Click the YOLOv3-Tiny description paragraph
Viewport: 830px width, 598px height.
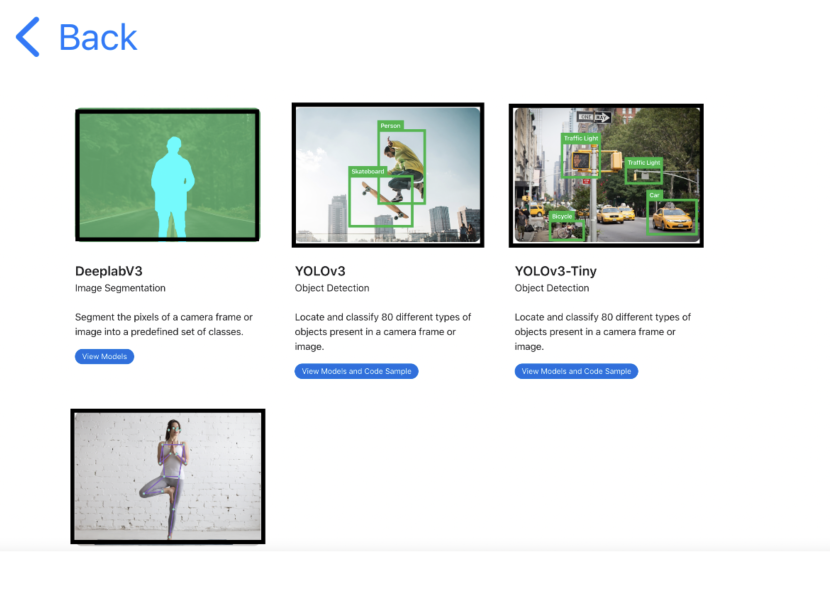[x=602, y=332]
